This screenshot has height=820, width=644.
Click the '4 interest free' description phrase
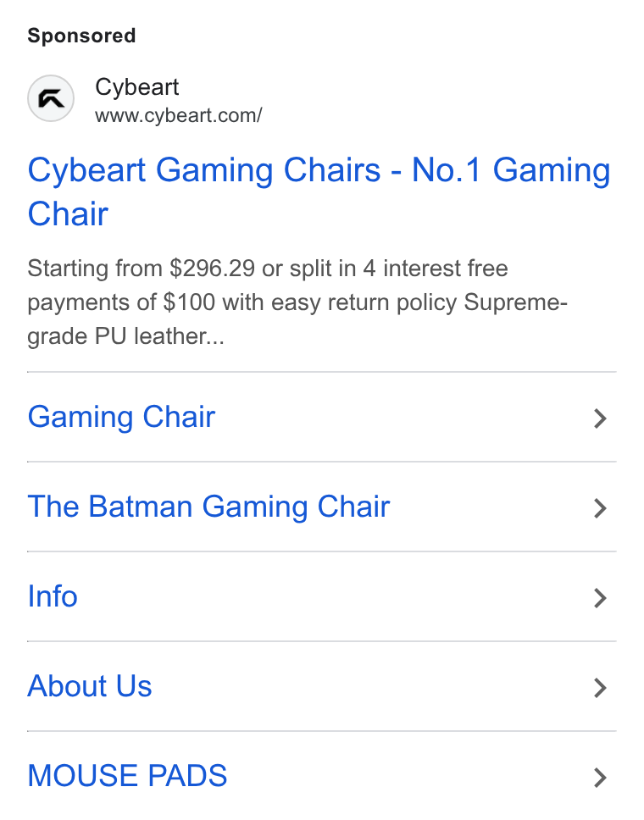click(x=436, y=269)
